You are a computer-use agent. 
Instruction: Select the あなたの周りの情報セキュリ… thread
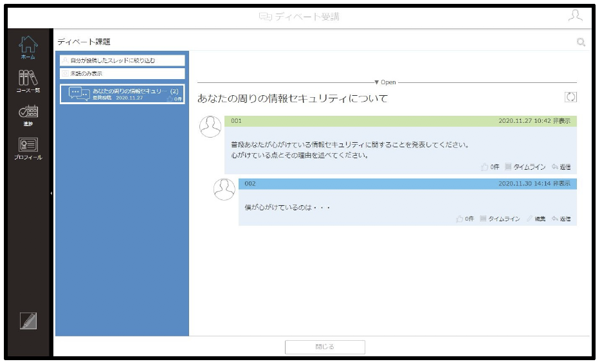click(x=122, y=94)
